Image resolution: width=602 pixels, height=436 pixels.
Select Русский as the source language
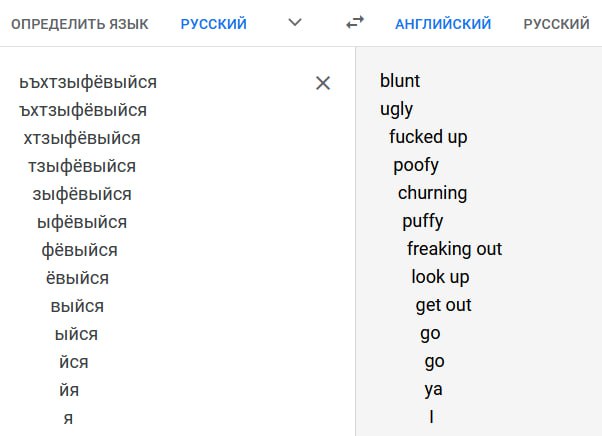(x=213, y=24)
